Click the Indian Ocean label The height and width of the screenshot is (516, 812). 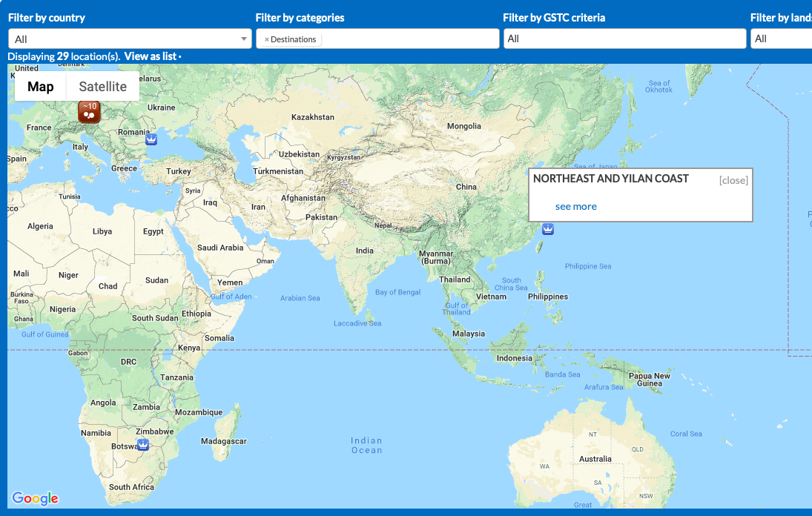[x=366, y=446]
